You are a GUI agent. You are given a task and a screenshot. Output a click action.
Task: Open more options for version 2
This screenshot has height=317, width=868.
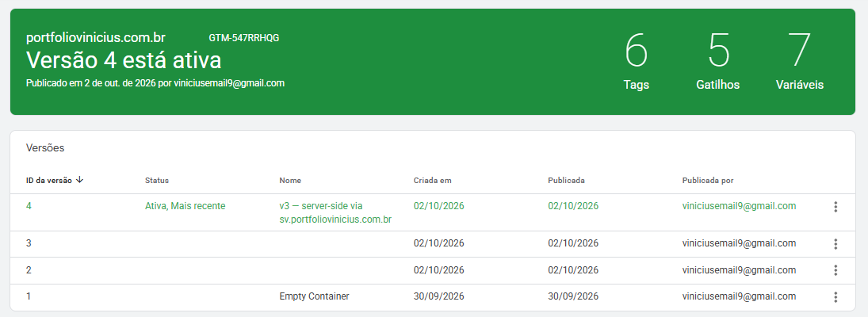point(835,270)
